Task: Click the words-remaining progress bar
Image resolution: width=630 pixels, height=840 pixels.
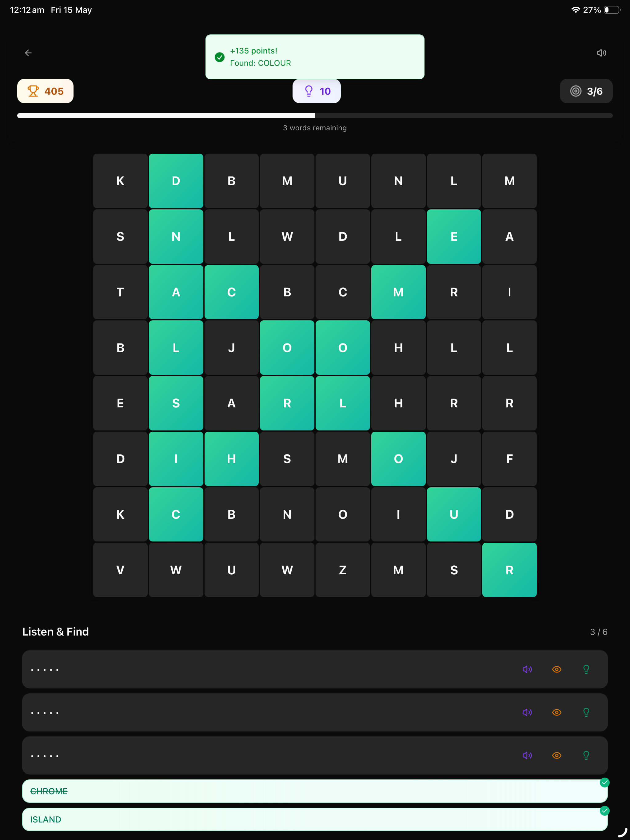Action: (x=315, y=115)
